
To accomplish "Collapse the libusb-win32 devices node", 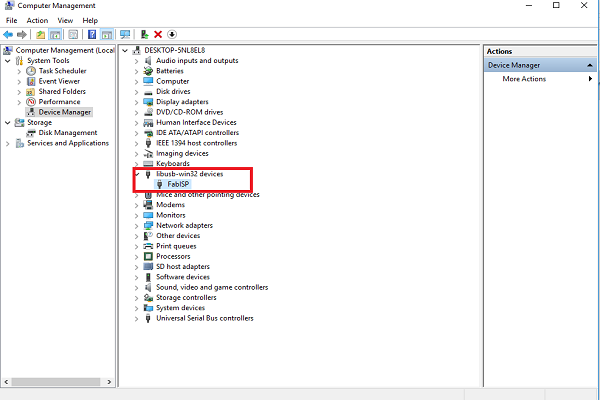I will pyautogui.click(x=137, y=174).
